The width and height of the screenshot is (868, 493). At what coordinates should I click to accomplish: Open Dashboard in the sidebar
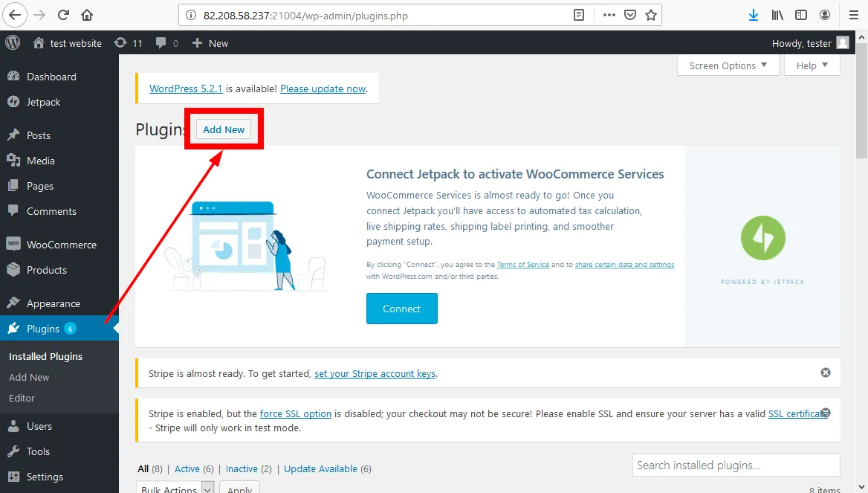click(x=51, y=77)
